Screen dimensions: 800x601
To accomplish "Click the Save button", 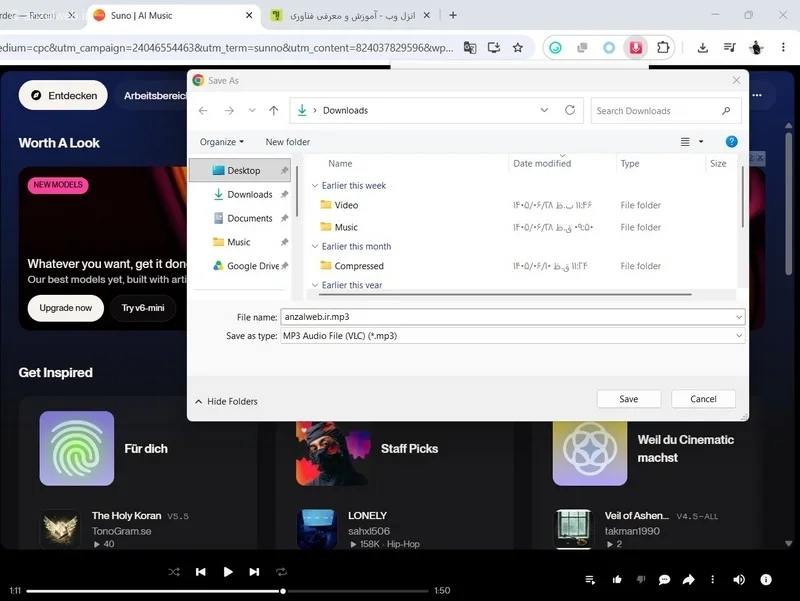I will 629,399.
